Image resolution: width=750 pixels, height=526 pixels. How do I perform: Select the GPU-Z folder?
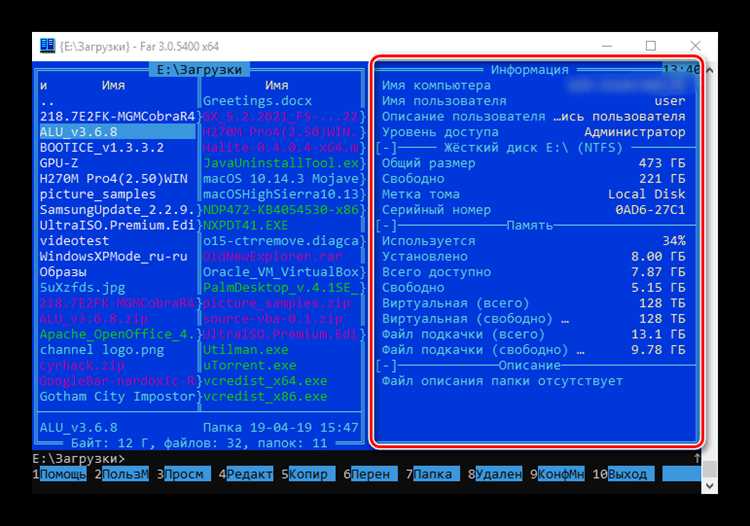59,163
